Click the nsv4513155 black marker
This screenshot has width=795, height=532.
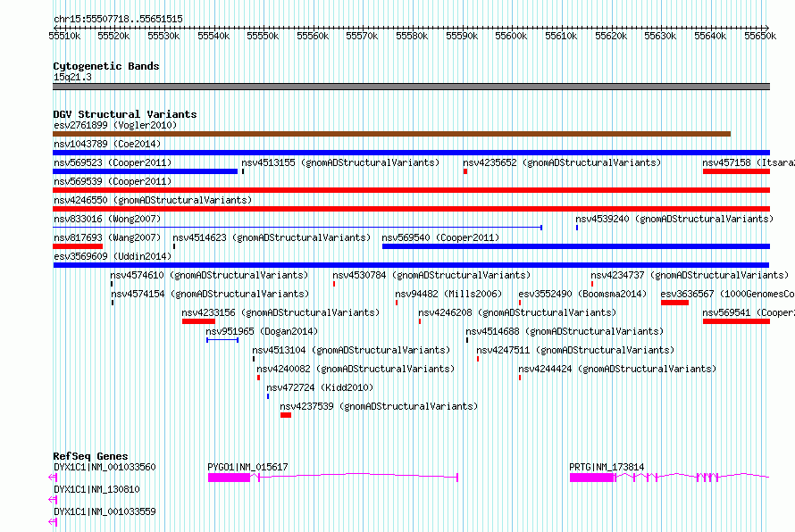coord(243,171)
